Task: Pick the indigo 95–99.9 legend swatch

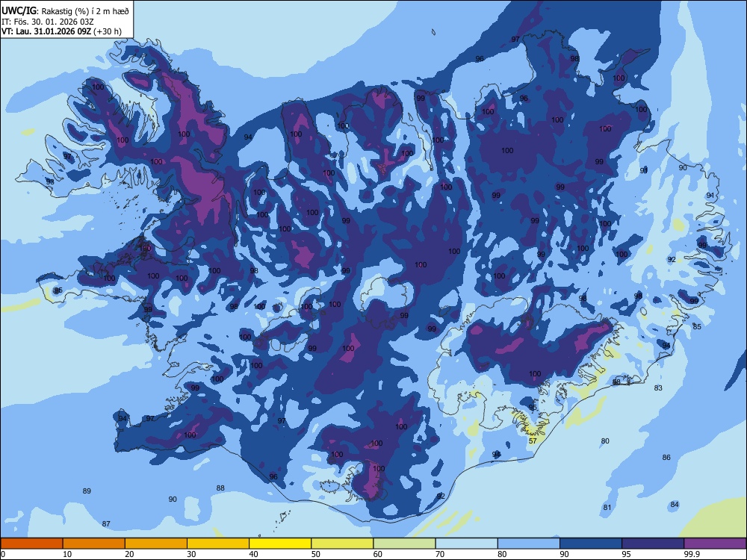Action: point(653,544)
